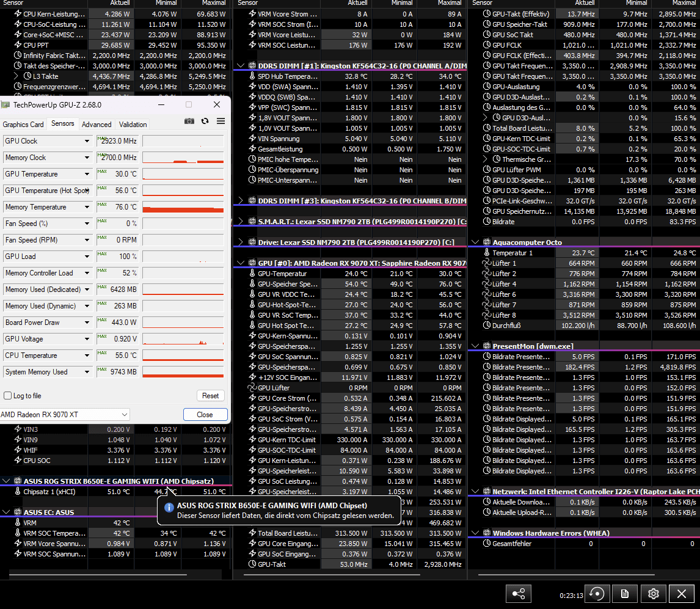Click the chip icon of the Aquacomputer Octo group
This screenshot has width=700, height=609.
(x=487, y=242)
